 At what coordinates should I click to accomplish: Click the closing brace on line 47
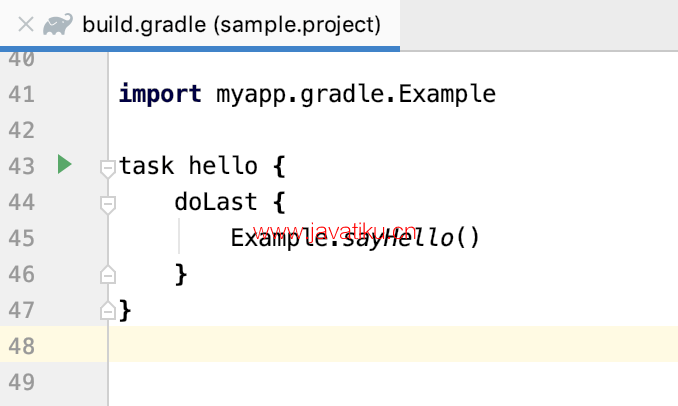[125, 310]
